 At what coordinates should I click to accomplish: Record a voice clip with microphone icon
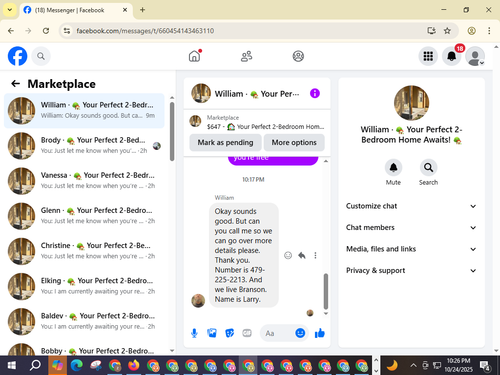click(x=194, y=333)
